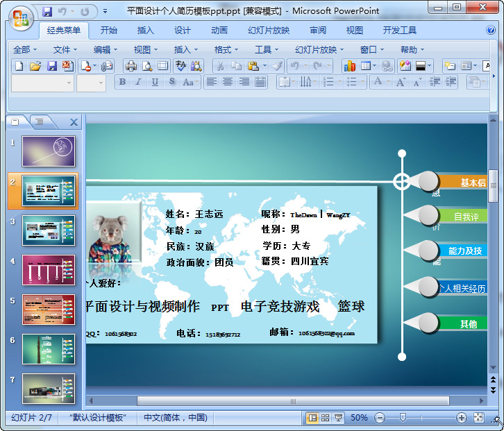Click the Decrease Font Size icon

point(417,83)
